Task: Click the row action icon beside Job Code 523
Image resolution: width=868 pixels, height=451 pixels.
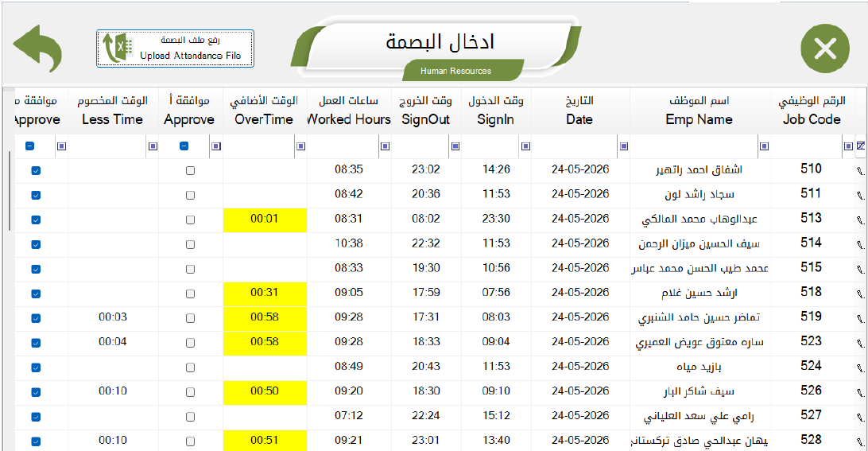Action: (x=860, y=344)
